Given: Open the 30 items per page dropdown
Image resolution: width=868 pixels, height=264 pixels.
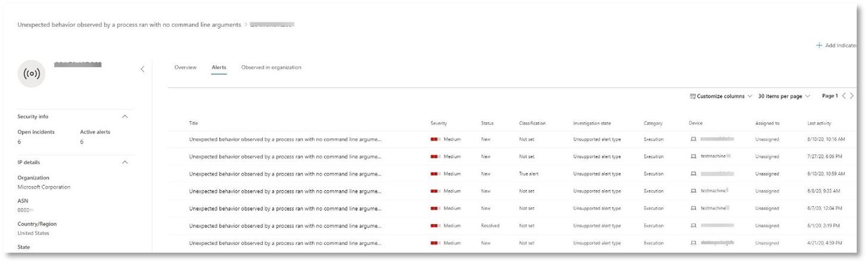Looking at the screenshot, I should (x=784, y=96).
